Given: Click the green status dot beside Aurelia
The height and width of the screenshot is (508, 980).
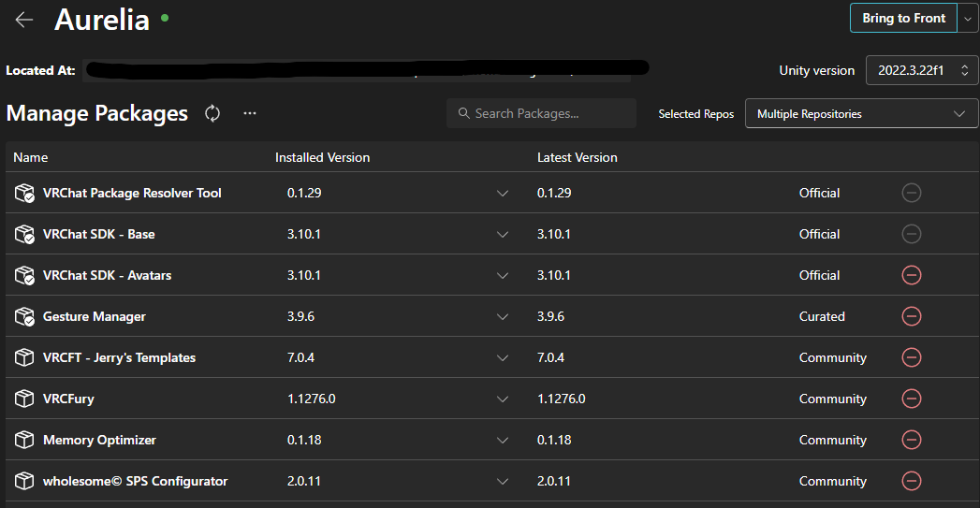Looking at the screenshot, I should 165,18.
